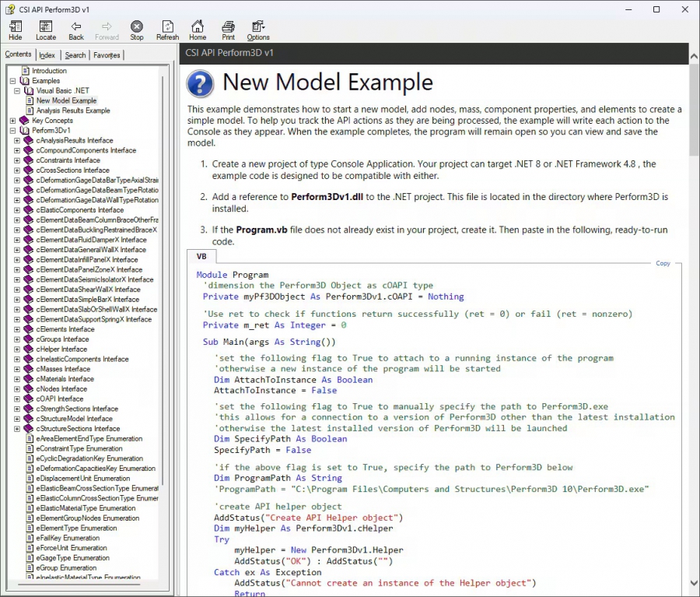Open the Introduction topic
700x597 pixels.
point(49,71)
